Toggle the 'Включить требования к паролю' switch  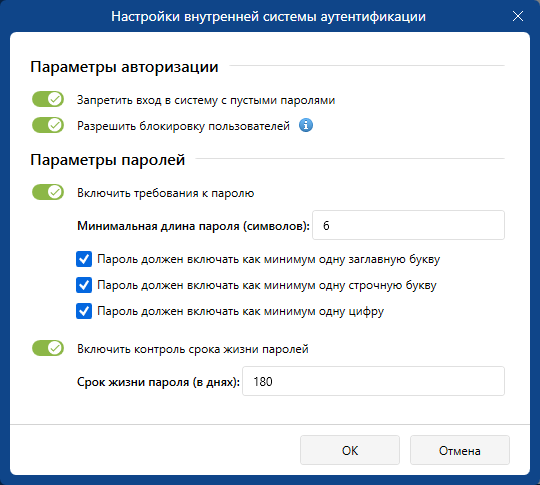coord(48,192)
